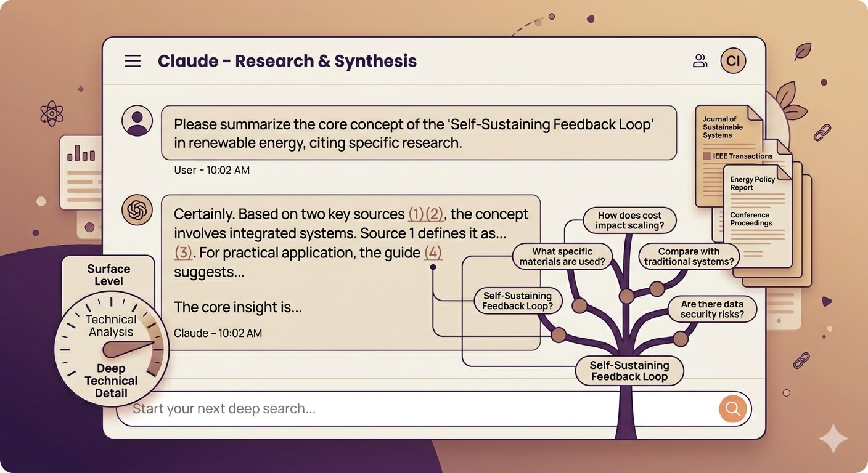Click the orange search button
This screenshot has height=473, width=868.
(x=732, y=408)
